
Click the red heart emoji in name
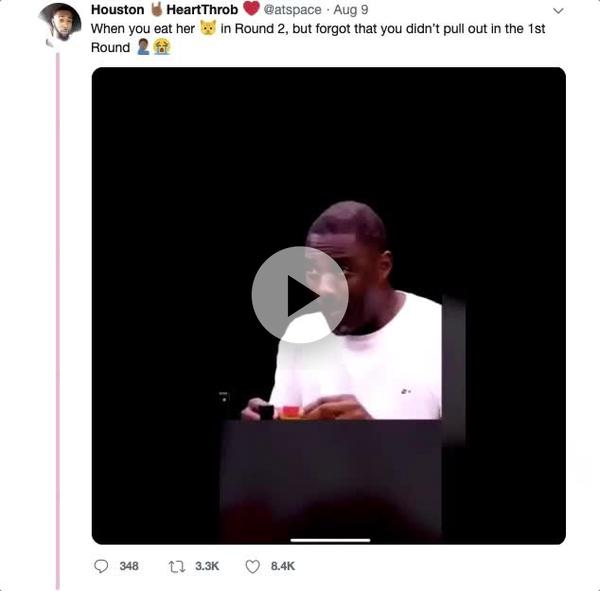click(251, 8)
